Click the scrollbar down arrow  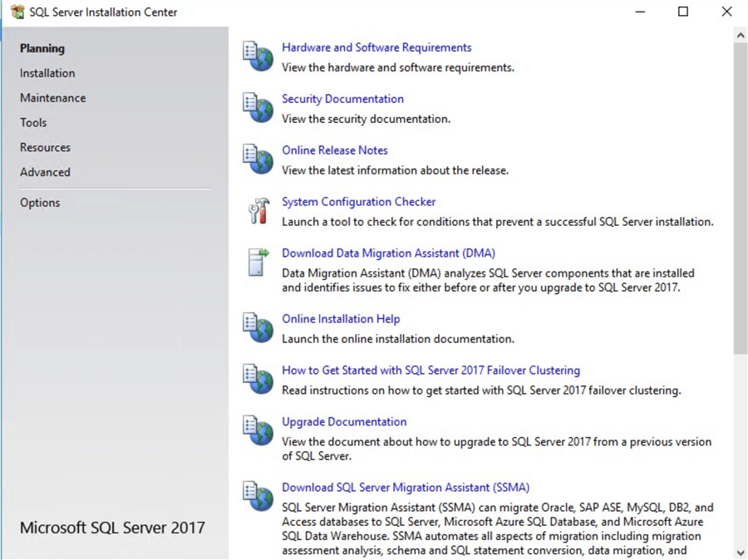click(741, 553)
